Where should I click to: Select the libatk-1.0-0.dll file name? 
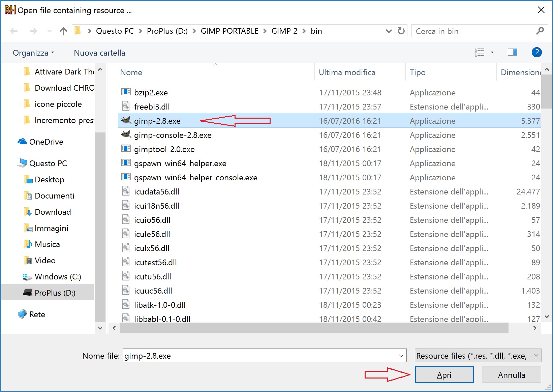click(x=160, y=305)
